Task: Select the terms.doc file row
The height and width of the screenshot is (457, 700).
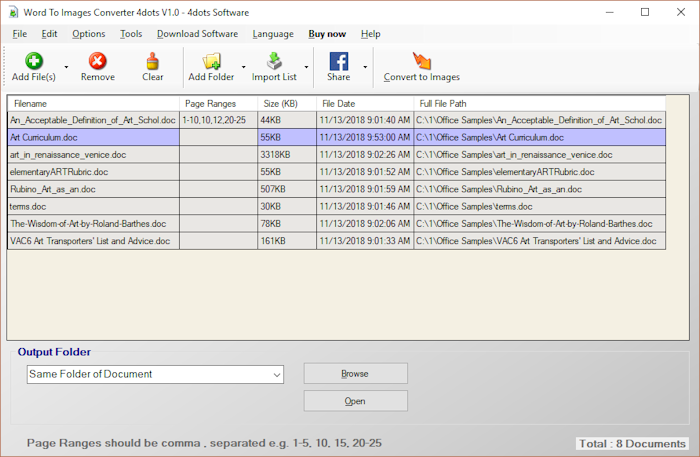Action: pyautogui.click(x=92, y=206)
